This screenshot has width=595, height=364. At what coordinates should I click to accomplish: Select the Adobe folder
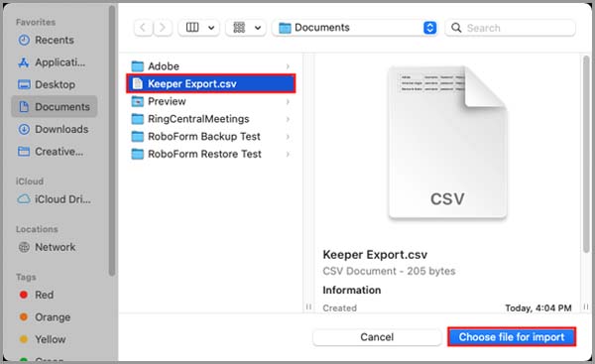[211, 66]
